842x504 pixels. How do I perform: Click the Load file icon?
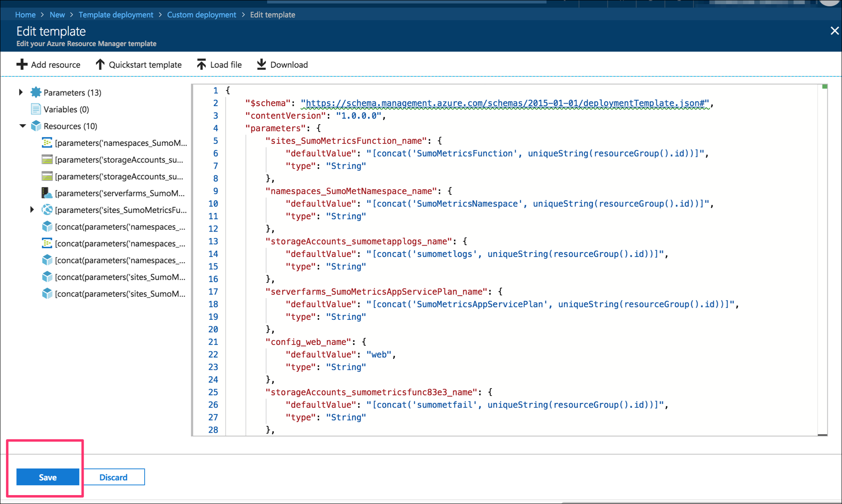(x=201, y=64)
